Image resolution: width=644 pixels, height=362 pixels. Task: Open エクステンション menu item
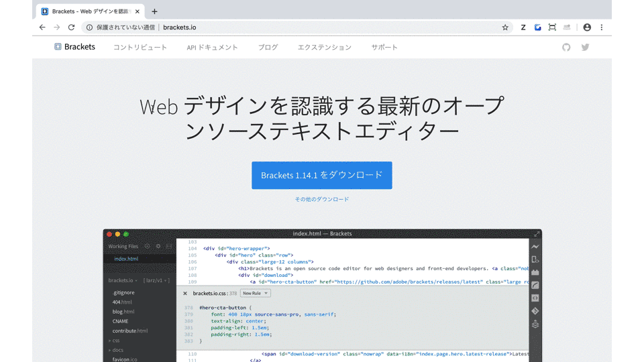(x=325, y=47)
